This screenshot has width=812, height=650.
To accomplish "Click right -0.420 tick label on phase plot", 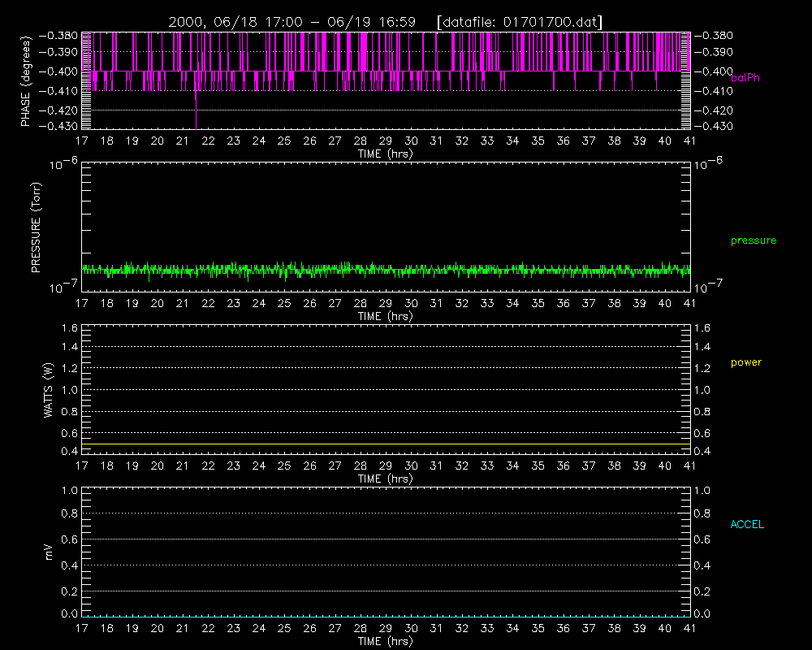I will tap(714, 110).
